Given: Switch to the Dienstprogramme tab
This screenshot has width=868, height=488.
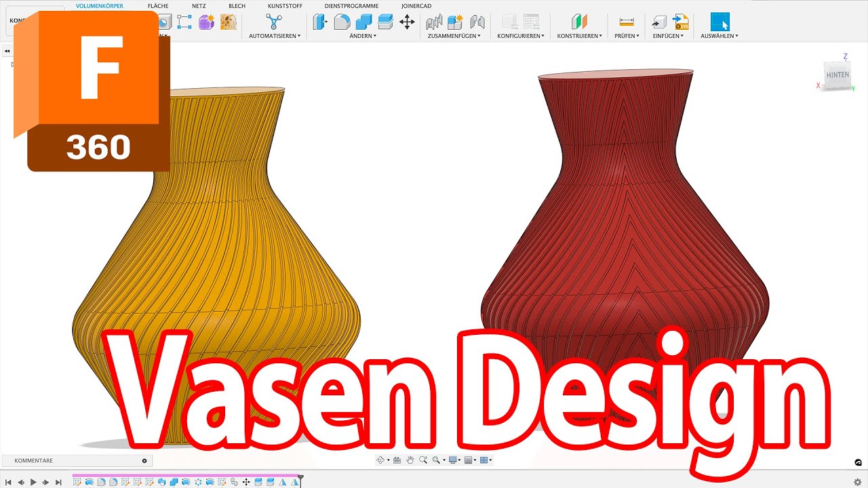Looking at the screenshot, I should (352, 5).
